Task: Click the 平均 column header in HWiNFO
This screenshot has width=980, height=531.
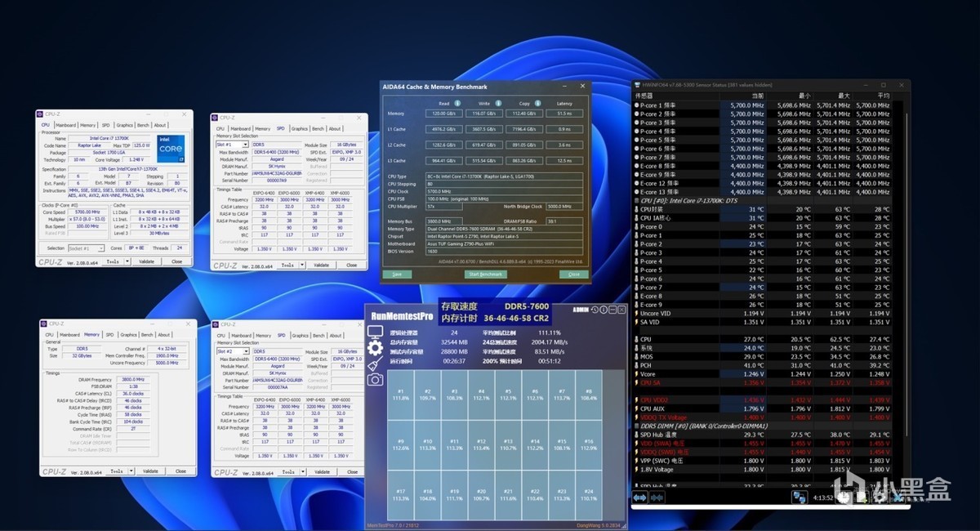Action: 884,96
